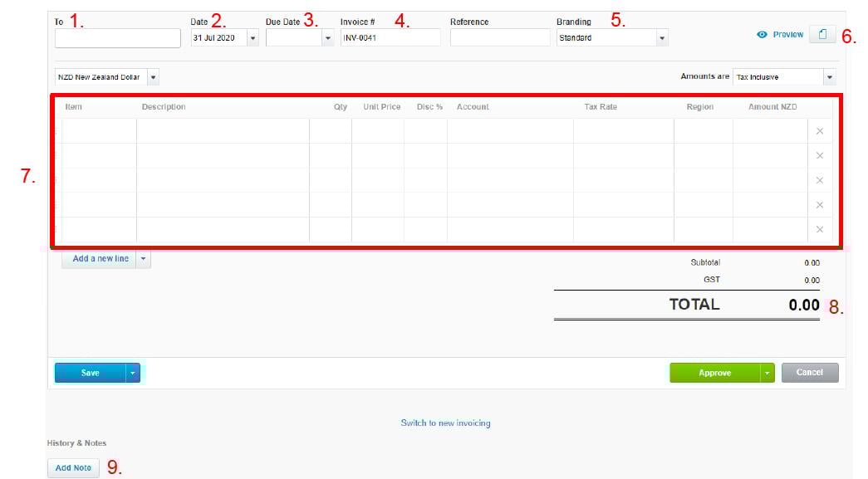Expand Add a new line options arrow
Screen dimensions: 868x479
(143, 259)
